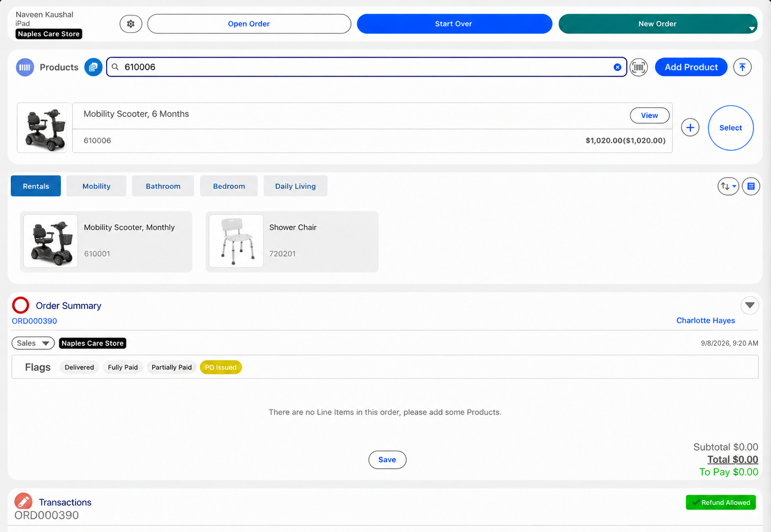Click the blue barcode Products icon

(25, 67)
